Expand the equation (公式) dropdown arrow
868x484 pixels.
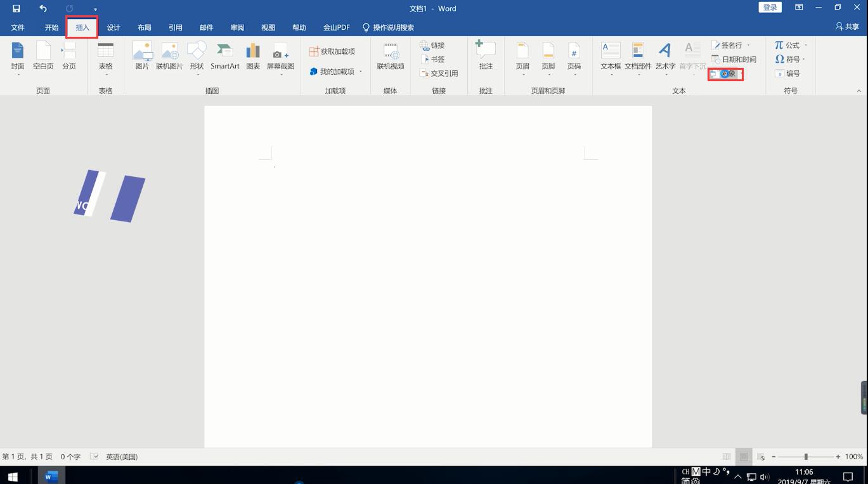point(806,46)
